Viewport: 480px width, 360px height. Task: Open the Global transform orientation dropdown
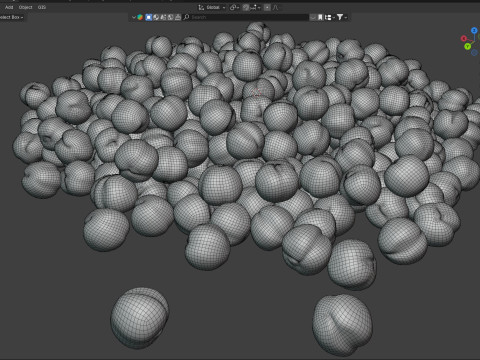[x=215, y=7]
